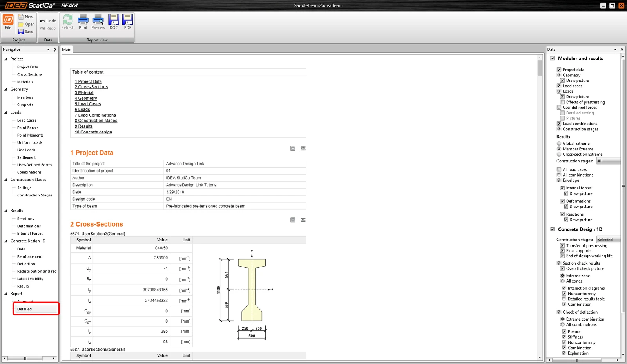Jump to 1 Project Data link
627x364 pixels.
coord(88,82)
